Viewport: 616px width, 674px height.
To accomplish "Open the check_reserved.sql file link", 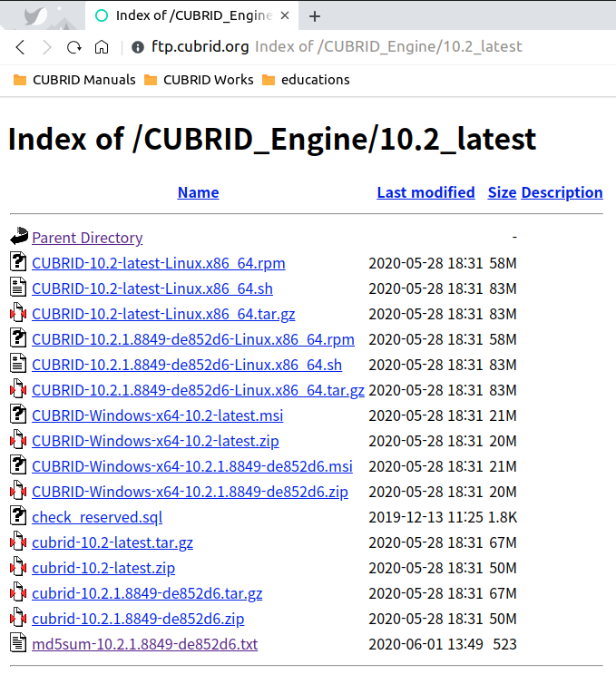I will pos(97,517).
